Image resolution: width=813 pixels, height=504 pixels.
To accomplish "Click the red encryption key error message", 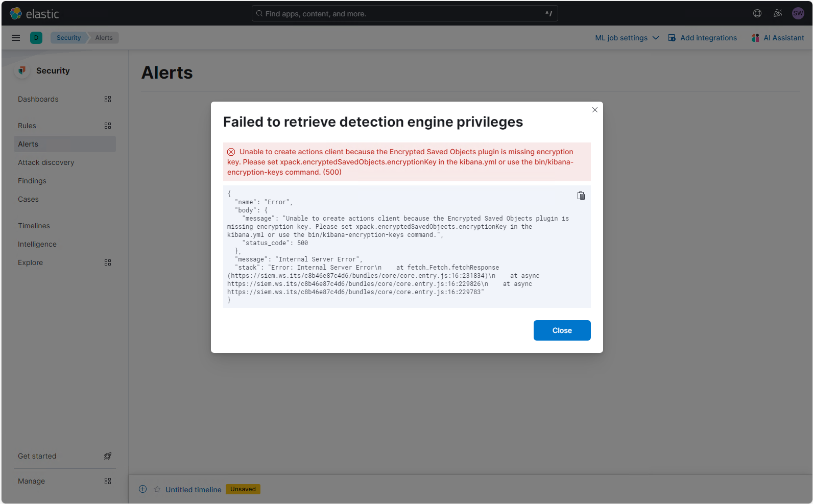I will pos(407,162).
